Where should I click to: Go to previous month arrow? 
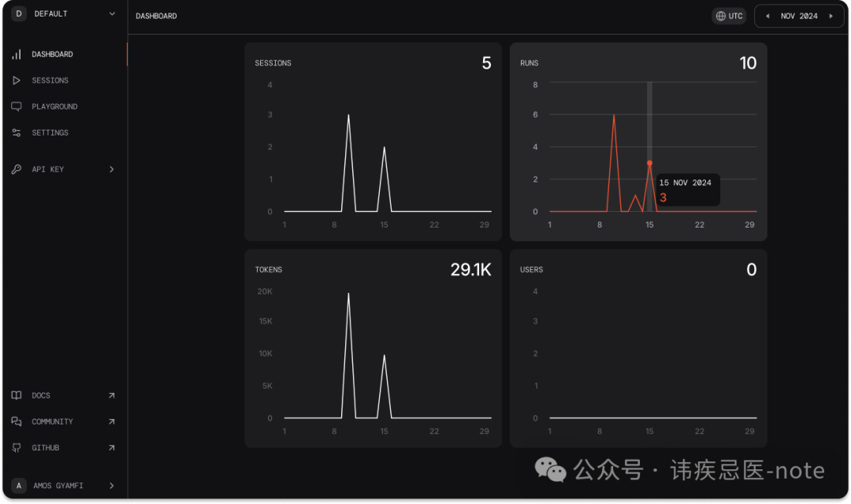tap(767, 17)
